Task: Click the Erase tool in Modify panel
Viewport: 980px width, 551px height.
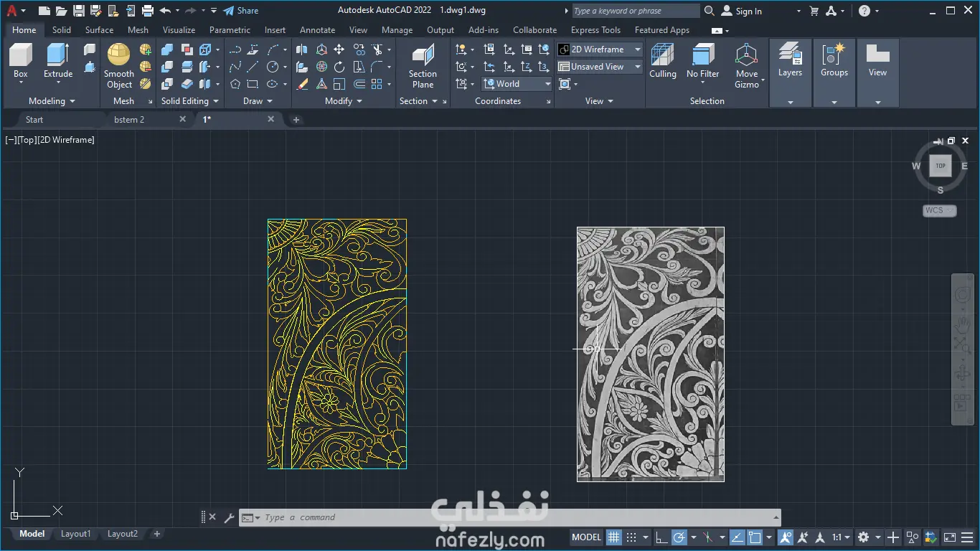Action: pyautogui.click(x=303, y=84)
